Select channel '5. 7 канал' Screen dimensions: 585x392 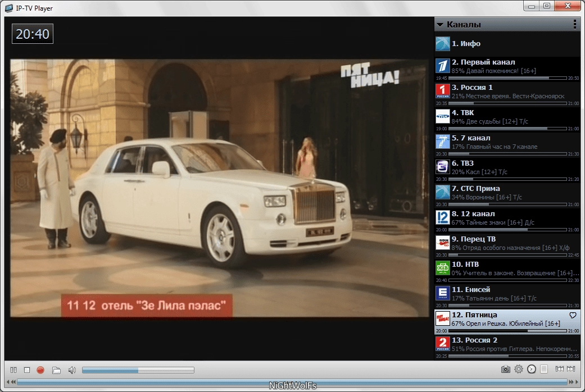(507, 145)
